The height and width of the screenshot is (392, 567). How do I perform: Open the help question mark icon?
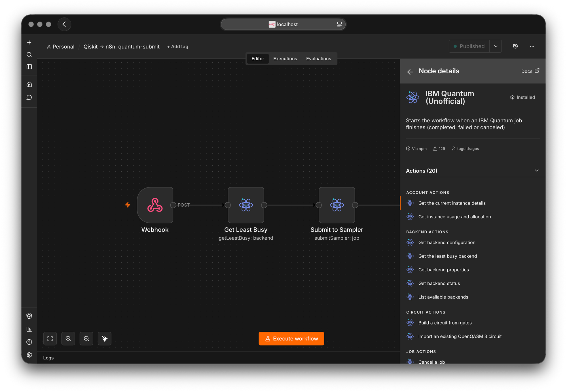tap(29, 342)
